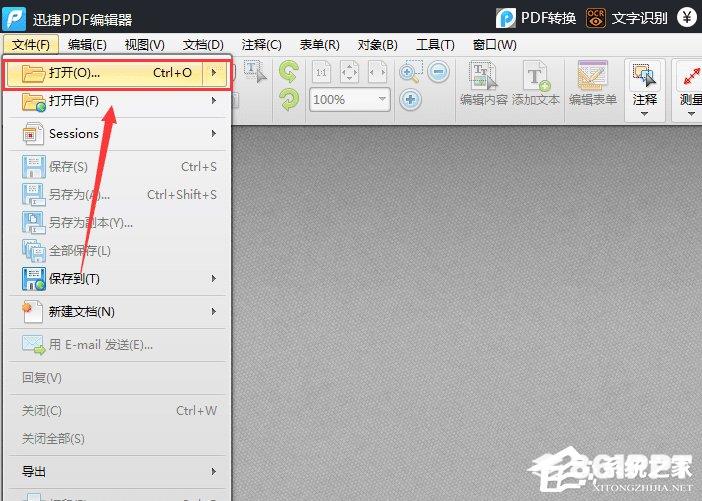Click the PDF转换 button
The width and height of the screenshot is (702, 501).
[536, 18]
